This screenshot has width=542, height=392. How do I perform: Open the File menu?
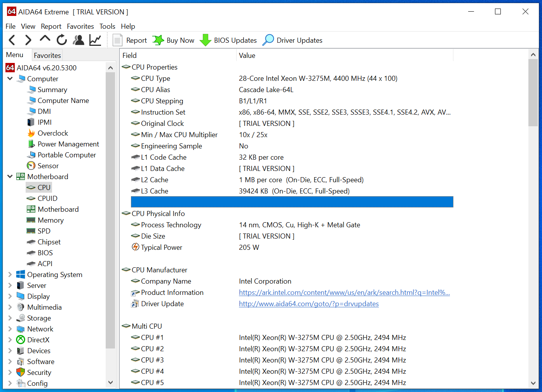click(10, 26)
